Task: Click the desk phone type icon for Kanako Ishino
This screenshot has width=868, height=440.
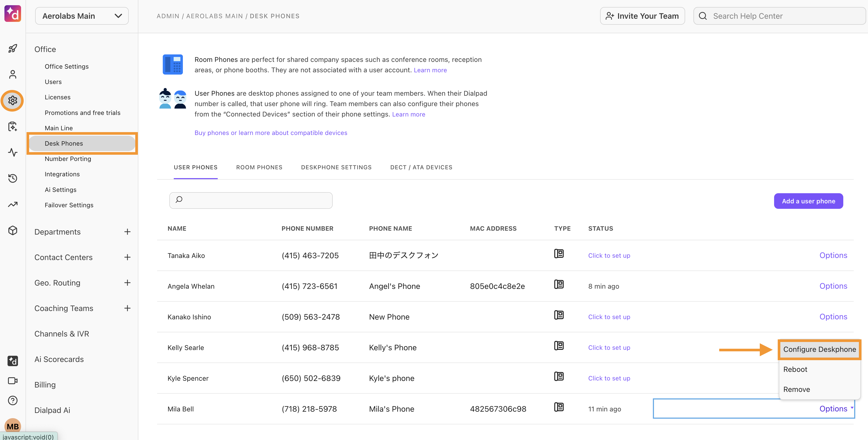Action: point(559,315)
